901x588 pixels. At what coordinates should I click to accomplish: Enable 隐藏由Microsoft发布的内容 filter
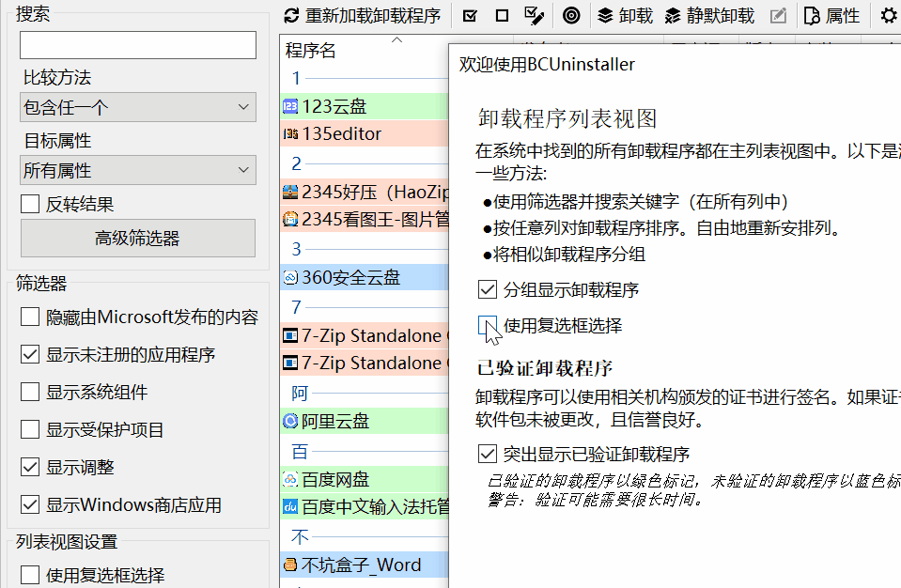[30, 317]
